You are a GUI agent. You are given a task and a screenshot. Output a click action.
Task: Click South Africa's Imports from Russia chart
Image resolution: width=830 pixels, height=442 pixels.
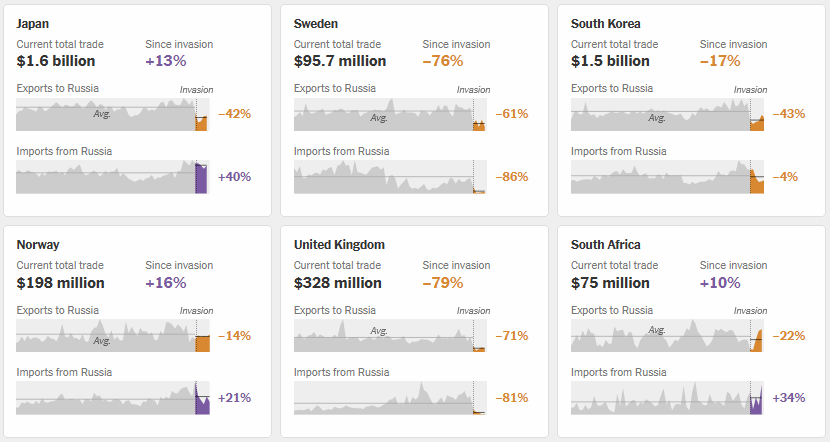666,398
